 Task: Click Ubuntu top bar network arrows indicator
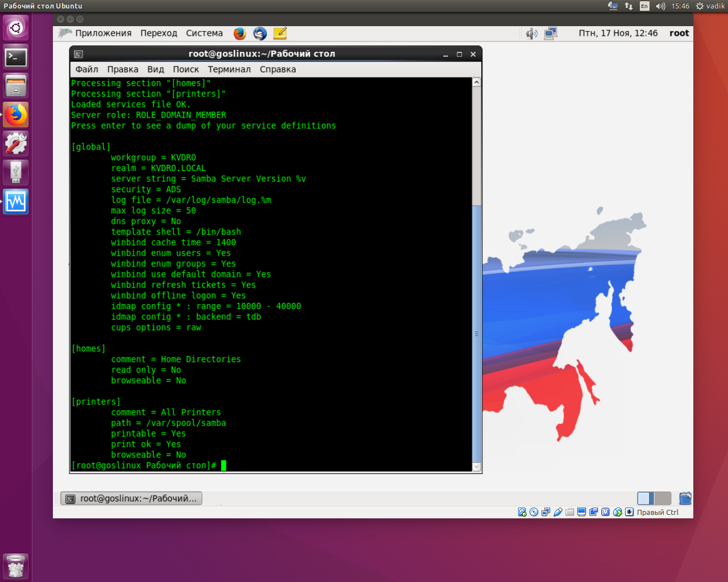click(628, 6)
